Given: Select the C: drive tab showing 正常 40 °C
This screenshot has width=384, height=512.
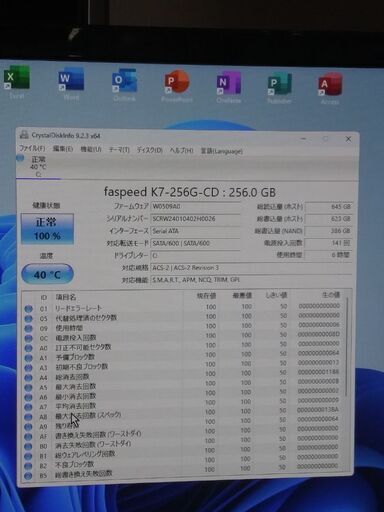Looking at the screenshot, I should (x=38, y=166).
